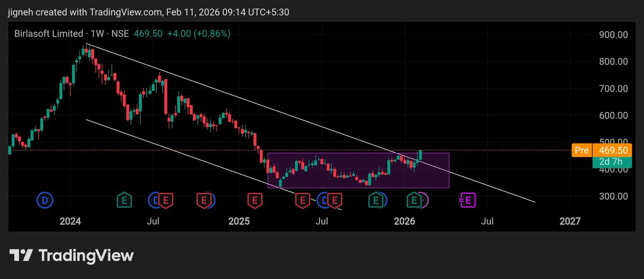Click the red earnings marker right after Jul 2024
The image size is (644, 279).
[x=166, y=200]
